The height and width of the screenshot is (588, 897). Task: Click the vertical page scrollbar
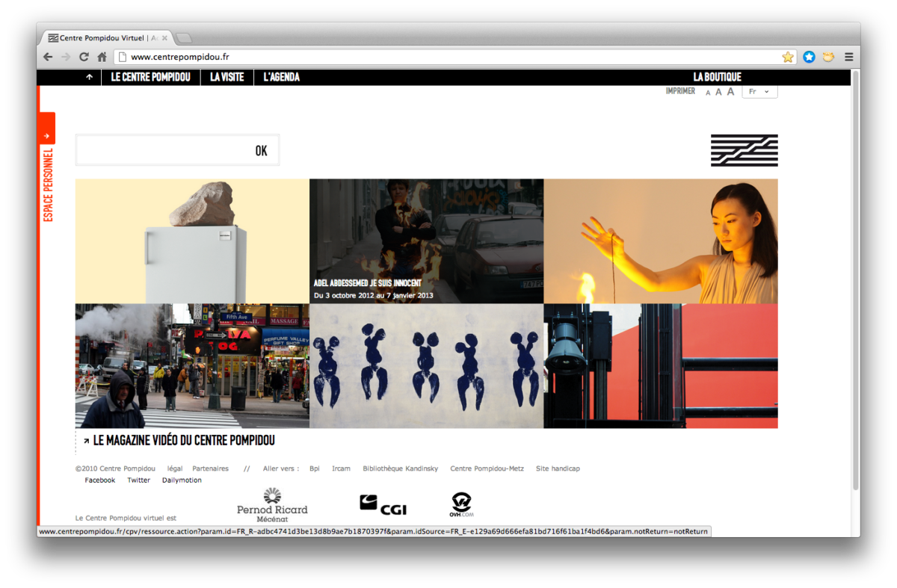click(x=856, y=280)
